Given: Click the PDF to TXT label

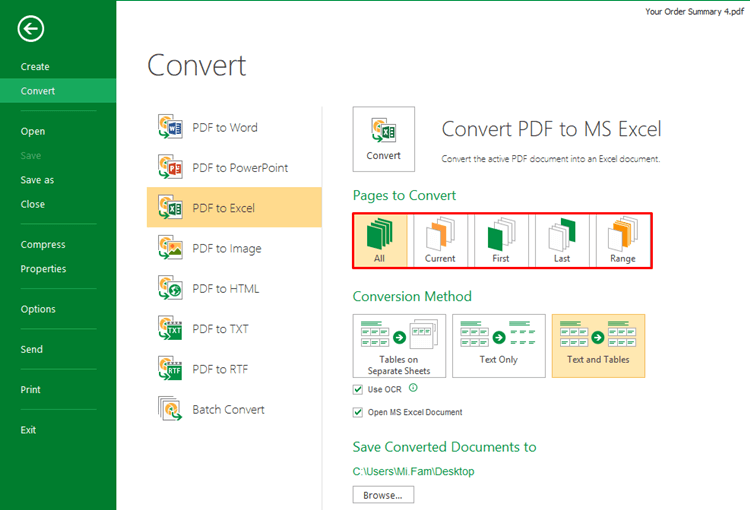Looking at the screenshot, I should (220, 329).
